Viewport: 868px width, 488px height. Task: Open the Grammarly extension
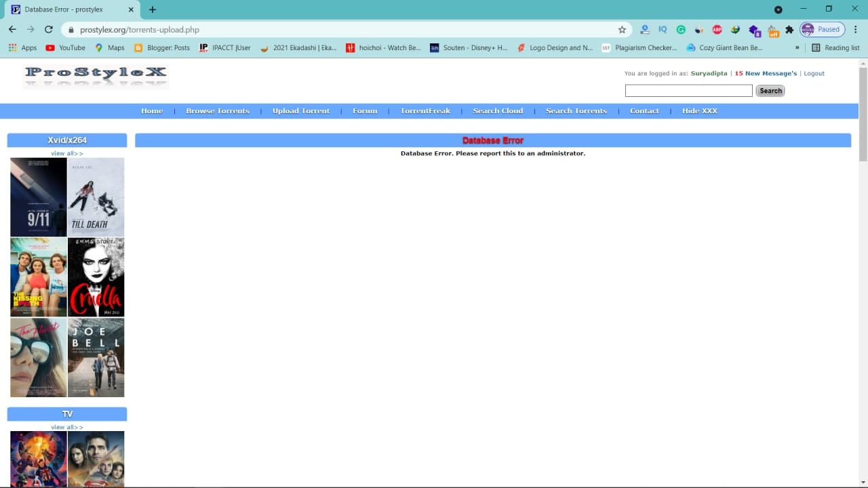click(681, 30)
